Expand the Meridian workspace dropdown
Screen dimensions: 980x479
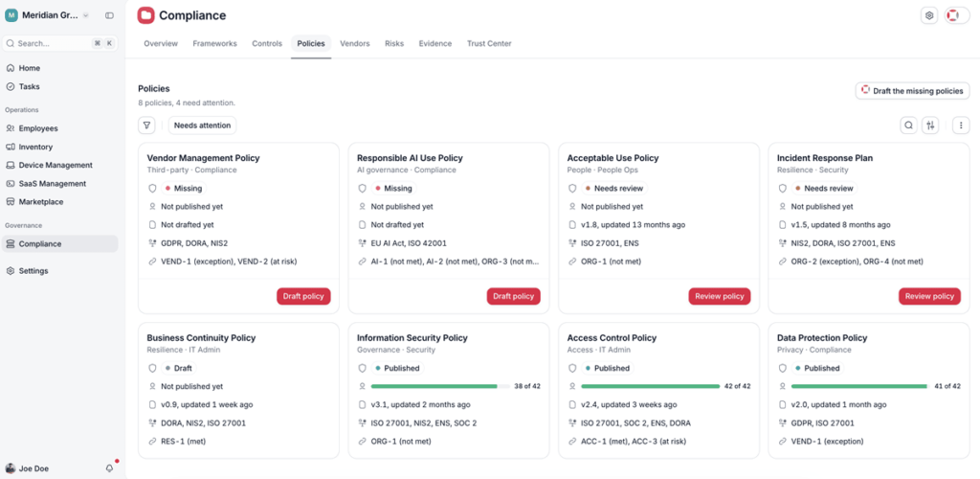85,15
